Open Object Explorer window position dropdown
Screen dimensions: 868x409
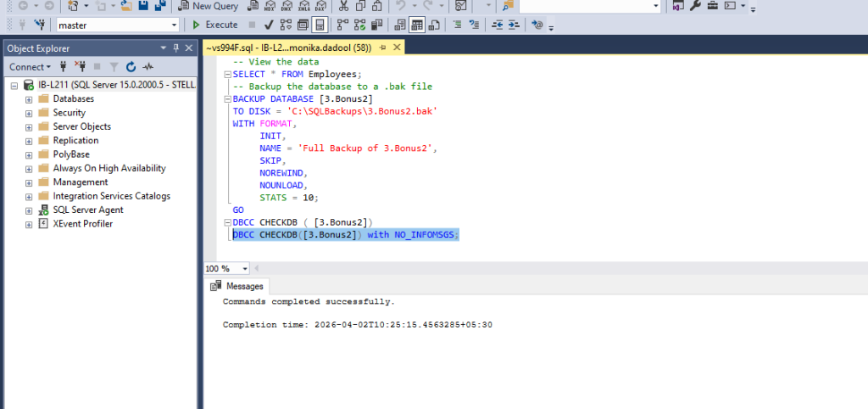pyautogui.click(x=164, y=48)
